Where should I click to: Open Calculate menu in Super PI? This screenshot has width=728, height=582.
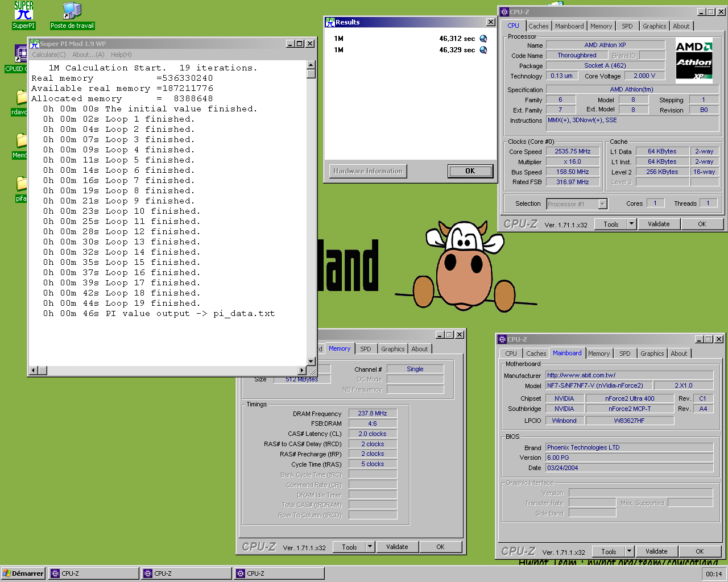point(49,55)
